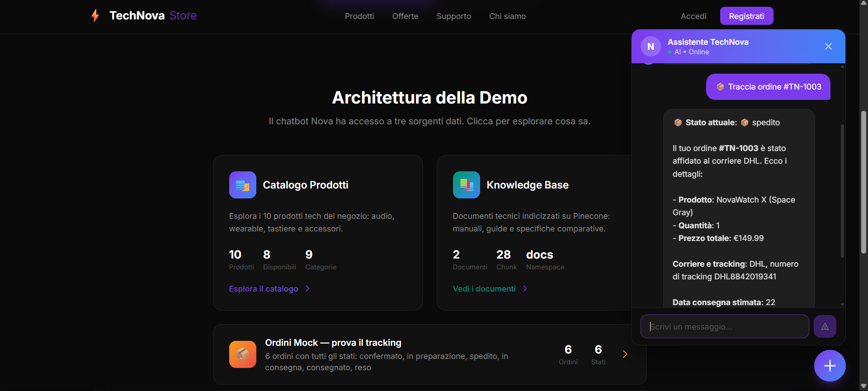The image size is (868, 391).
Task: Click the package icon before spedito
Action: click(745, 122)
